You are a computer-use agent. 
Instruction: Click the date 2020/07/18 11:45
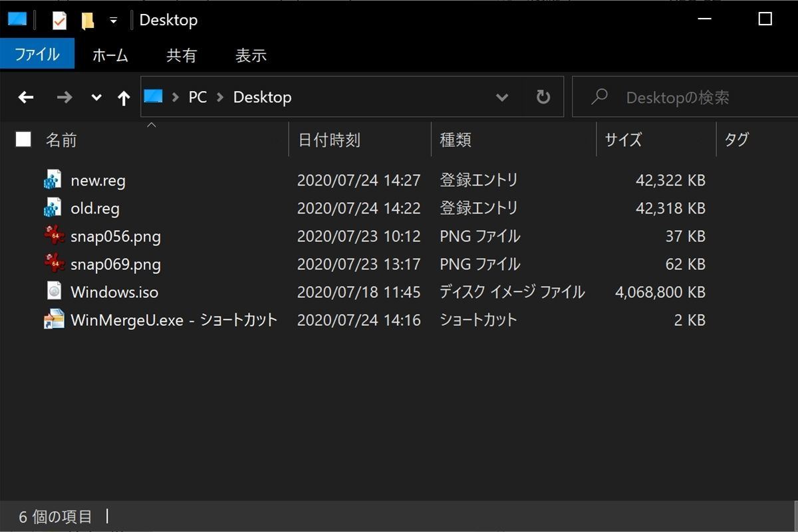point(359,292)
